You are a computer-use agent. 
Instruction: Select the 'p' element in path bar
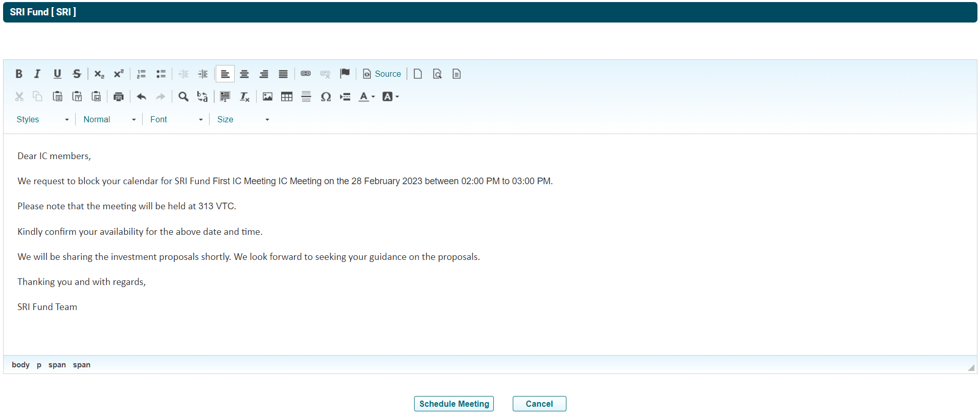(x=39, y=365)
